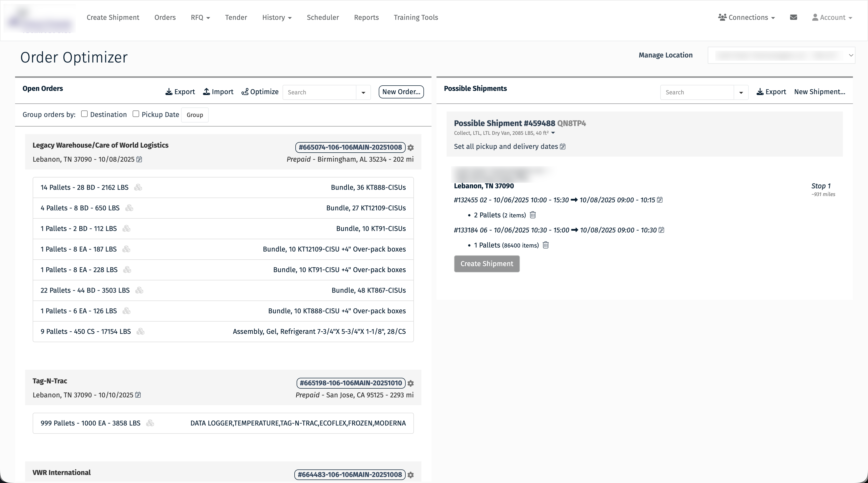
Task: Expand Possible Shipments search dropdown arrow
Action: coord(741,92)
